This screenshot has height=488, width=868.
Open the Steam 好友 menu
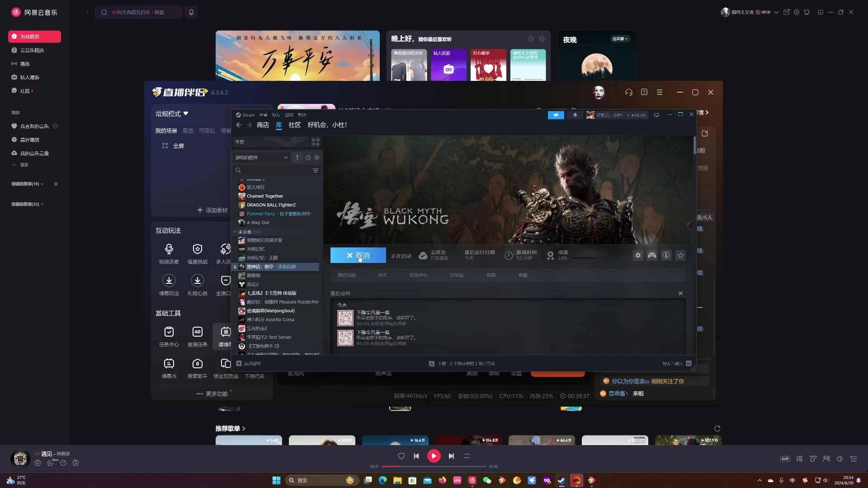[276, 115]
